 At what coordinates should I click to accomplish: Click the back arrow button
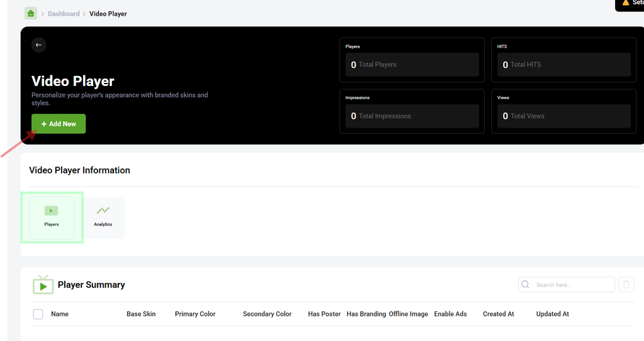point(38,45)
